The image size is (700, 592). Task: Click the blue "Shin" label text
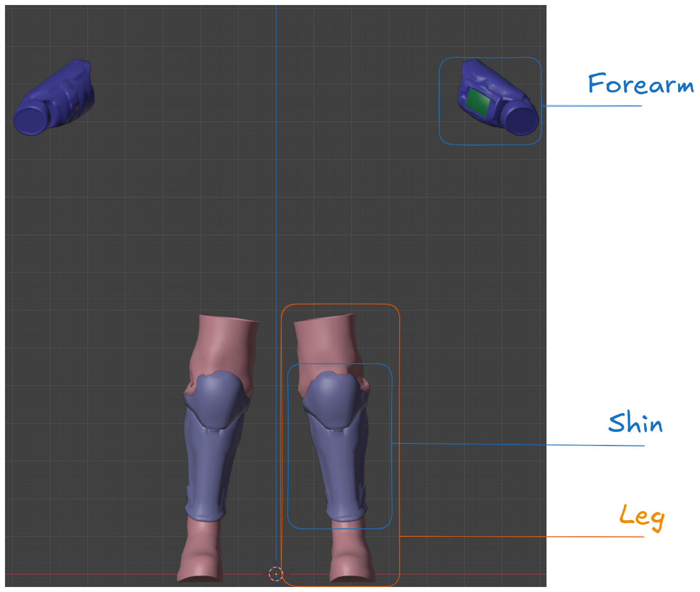[635, 424]
